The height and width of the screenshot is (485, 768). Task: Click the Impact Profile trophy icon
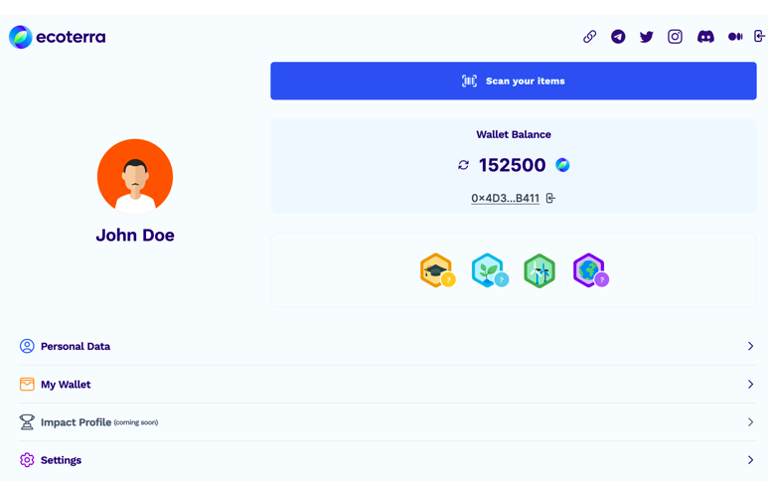tap(27, 422)
